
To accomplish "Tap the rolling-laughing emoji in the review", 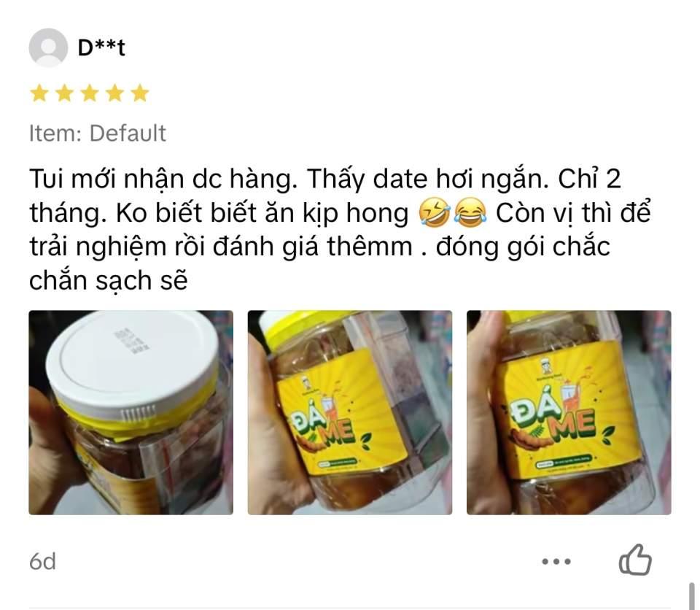I will tap(435, 213).
